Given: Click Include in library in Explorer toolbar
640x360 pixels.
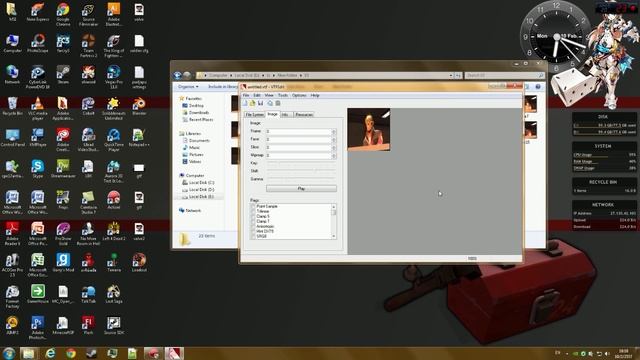Looking at the screenshot, I should click(223, 87).
